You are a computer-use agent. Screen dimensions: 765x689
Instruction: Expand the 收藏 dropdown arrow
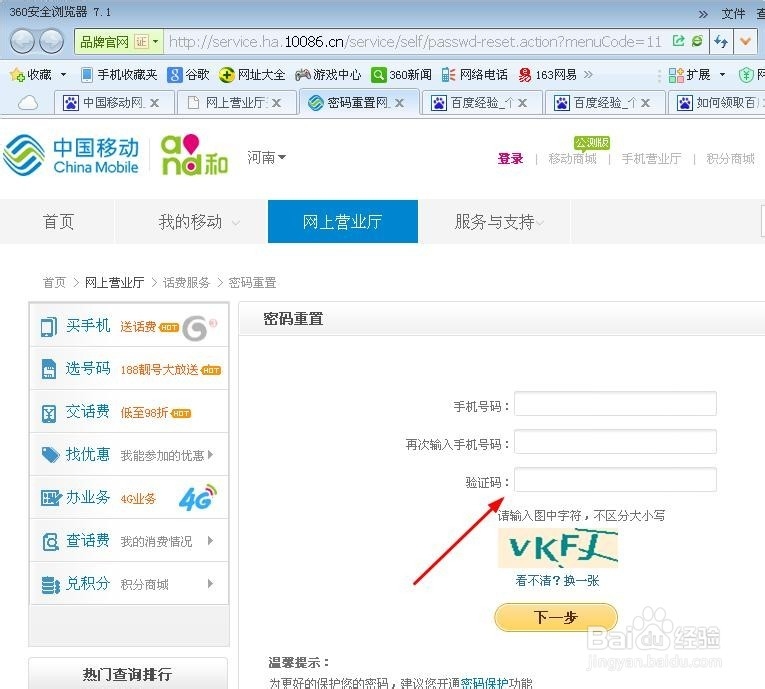(x=63, y=75)
